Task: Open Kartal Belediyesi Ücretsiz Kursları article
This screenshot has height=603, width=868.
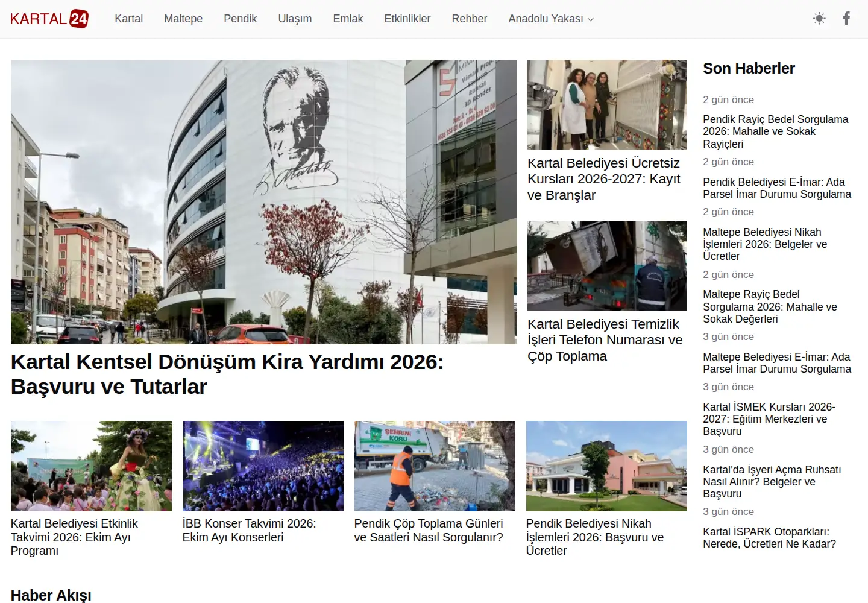Action: coord(604,179)
